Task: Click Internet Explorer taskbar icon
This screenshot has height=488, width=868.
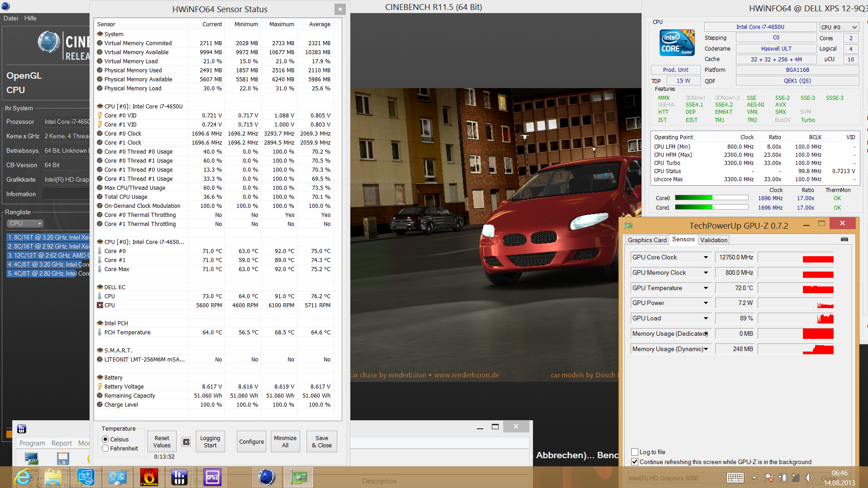Action: pyautogui.click(x=23, y=477)
